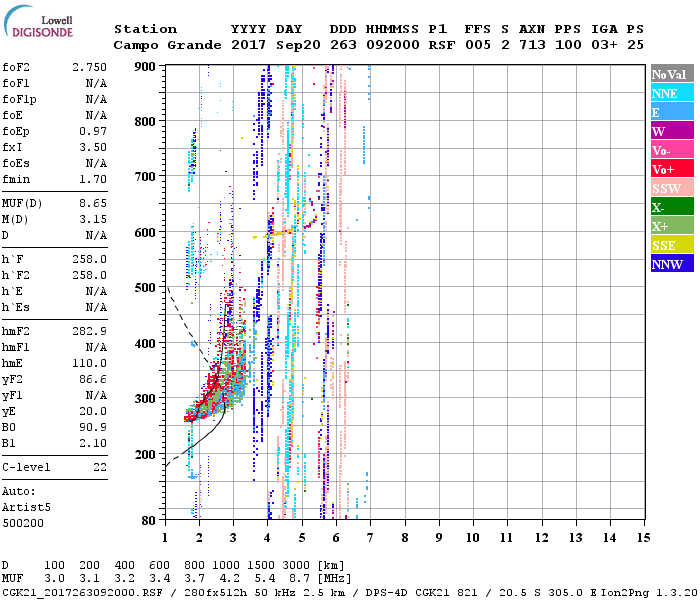Click the yF2 value 86.6
Screen dimensions: 700x600
[x=93, y=379]
